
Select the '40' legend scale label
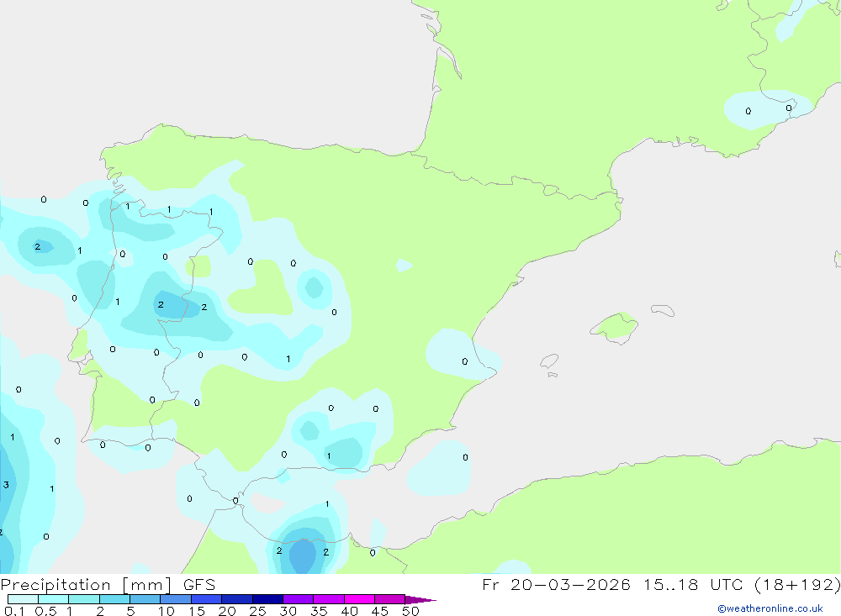point(349,611)
